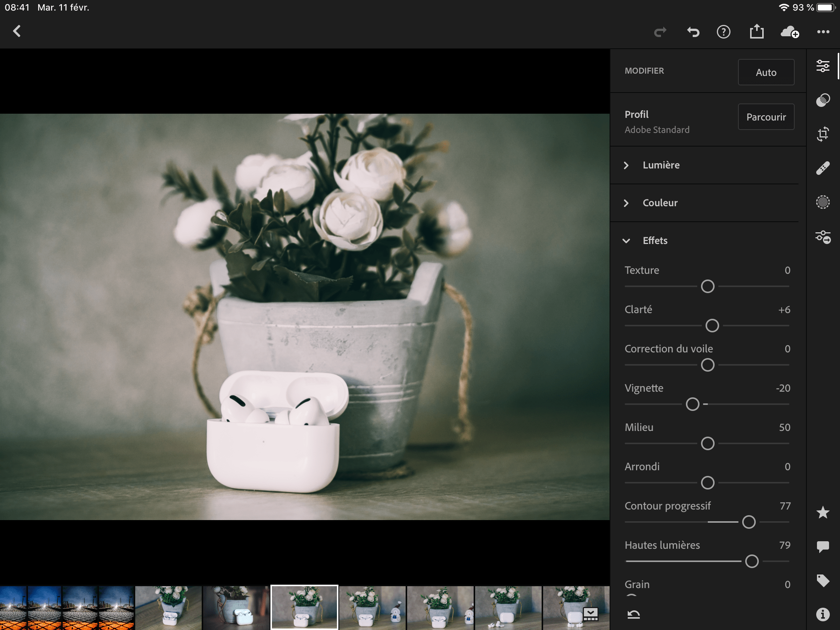Viewport: 840px width, 630px height.
Task: Open the help question mark icon
Action: pos(723,32)
